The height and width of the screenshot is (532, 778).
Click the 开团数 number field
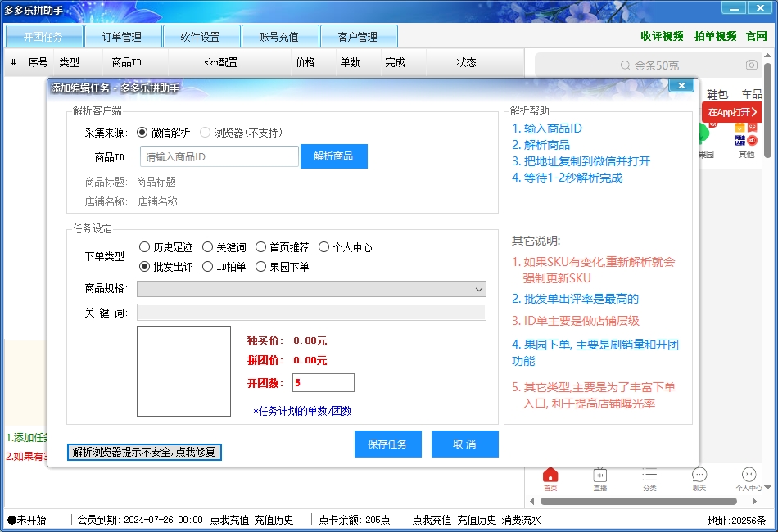(x=323, y=383)
